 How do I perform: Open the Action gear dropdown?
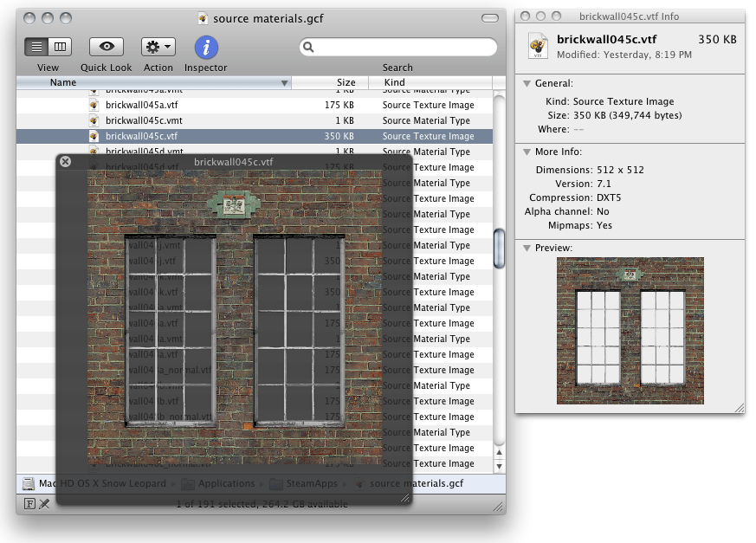click(158, 47)
